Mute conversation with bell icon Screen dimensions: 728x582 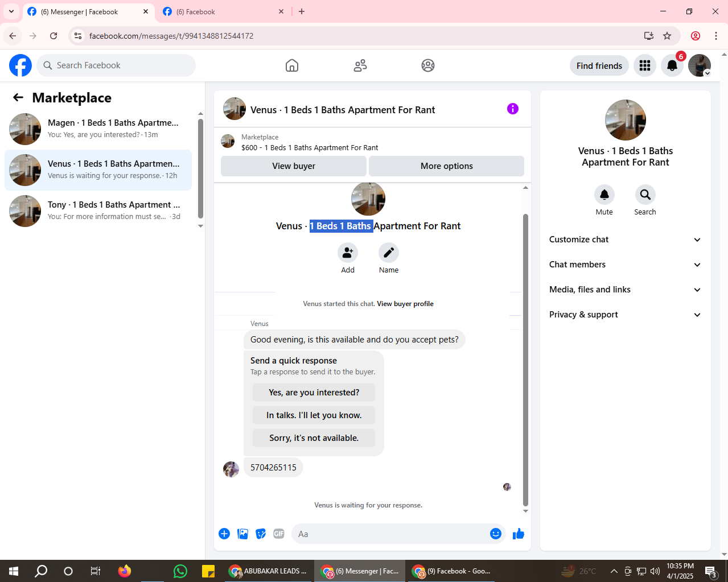pyautogui.click(x=604, y=195)
